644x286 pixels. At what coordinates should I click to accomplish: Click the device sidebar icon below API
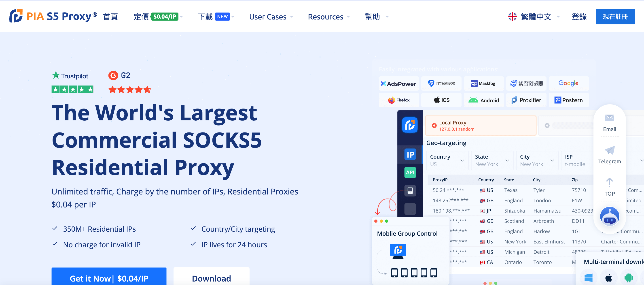pos(410,191)
